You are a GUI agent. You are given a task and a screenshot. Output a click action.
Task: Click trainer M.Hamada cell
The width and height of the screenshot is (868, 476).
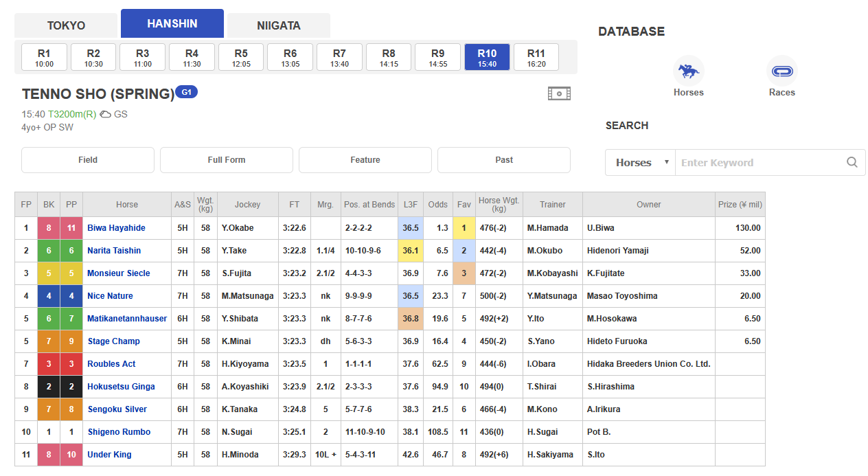click(x=553, y=228)
